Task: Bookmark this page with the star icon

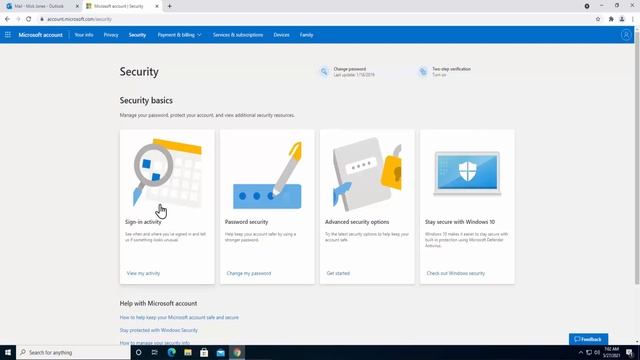Action: coord(598,19)
